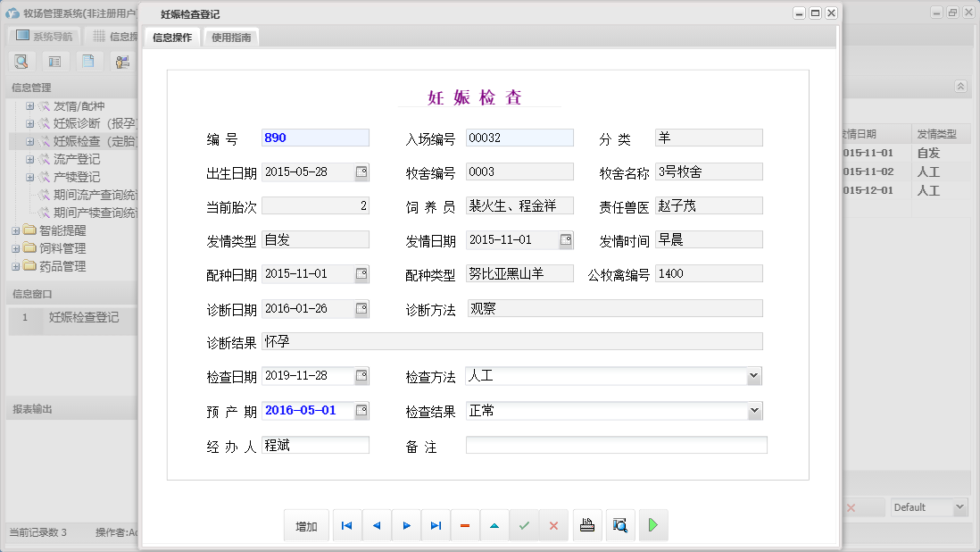
Task: Edit the record using blue triangle icon
Action: (x=494, y=525)
